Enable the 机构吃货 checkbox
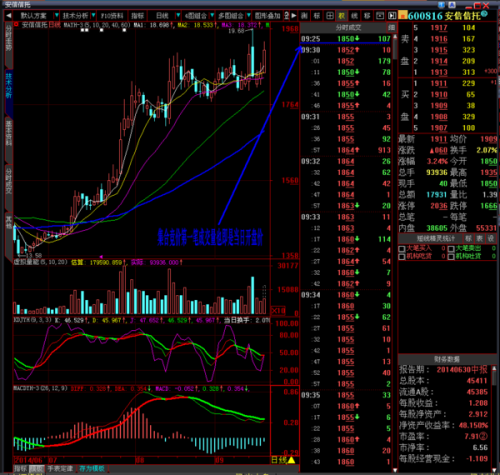This screenshot has height=475, width=500. click(402, 256)
